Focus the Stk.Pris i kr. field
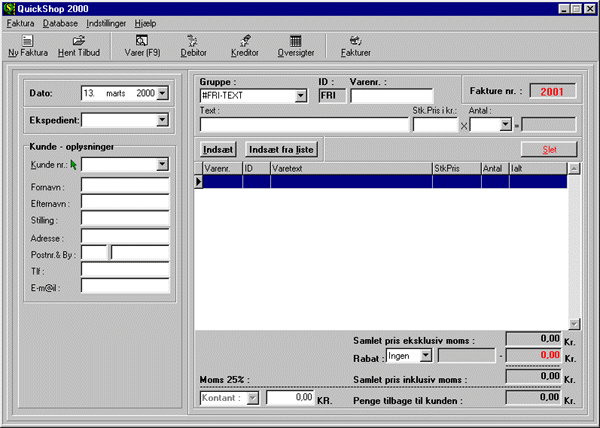The height and width of the screenshot is (428, 600). 435,125
